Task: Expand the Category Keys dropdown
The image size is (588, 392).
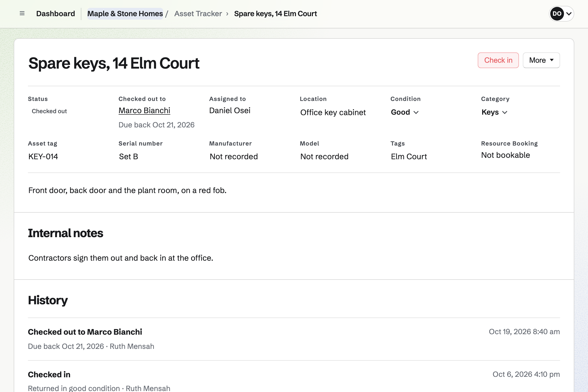Action: point(494,112)
